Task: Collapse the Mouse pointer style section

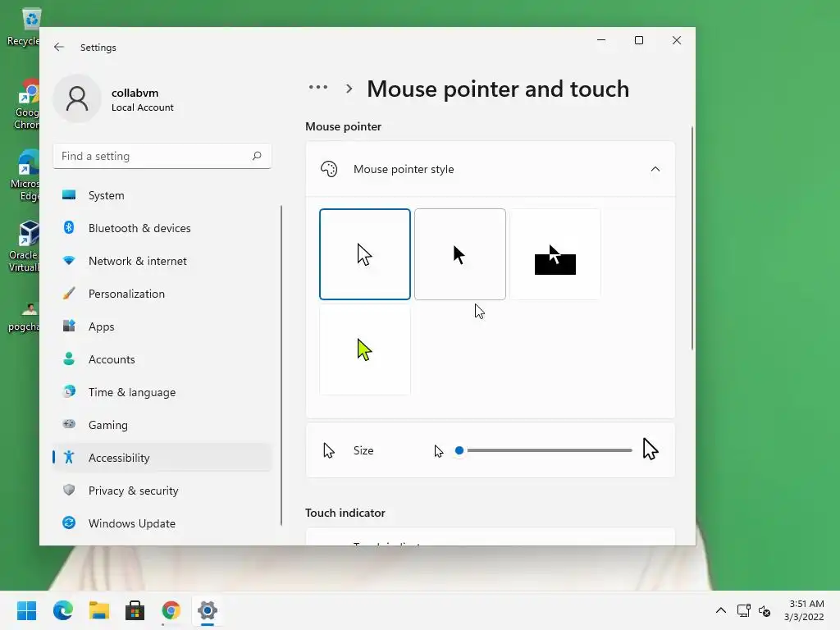Action: click(655, 169)
